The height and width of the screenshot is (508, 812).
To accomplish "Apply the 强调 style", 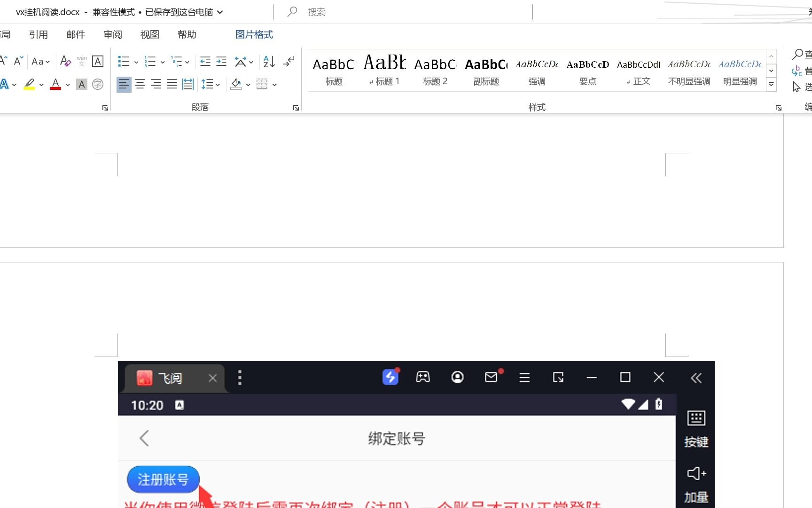I will tap(537, 71).
